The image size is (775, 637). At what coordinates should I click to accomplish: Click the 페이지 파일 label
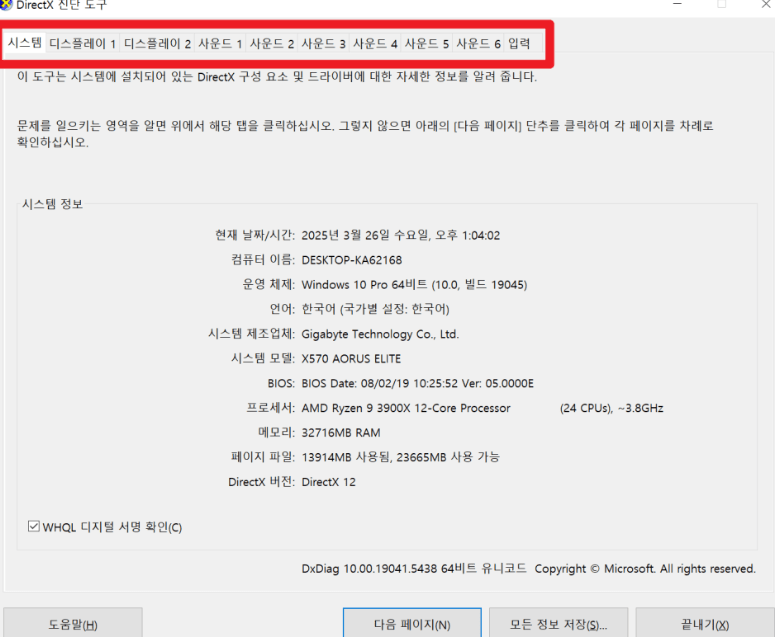pos(263,457)
